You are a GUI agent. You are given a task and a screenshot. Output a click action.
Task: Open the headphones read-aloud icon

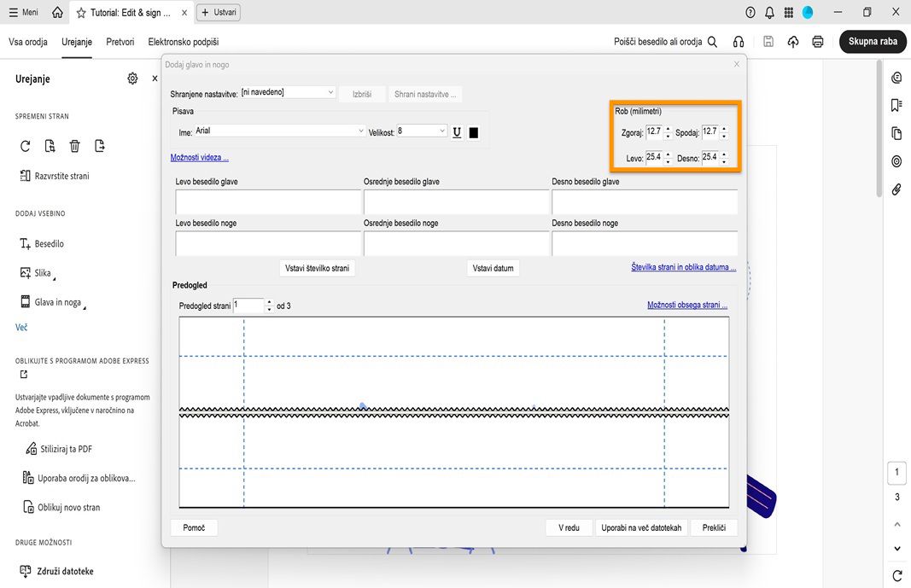(x=739, y=42)
